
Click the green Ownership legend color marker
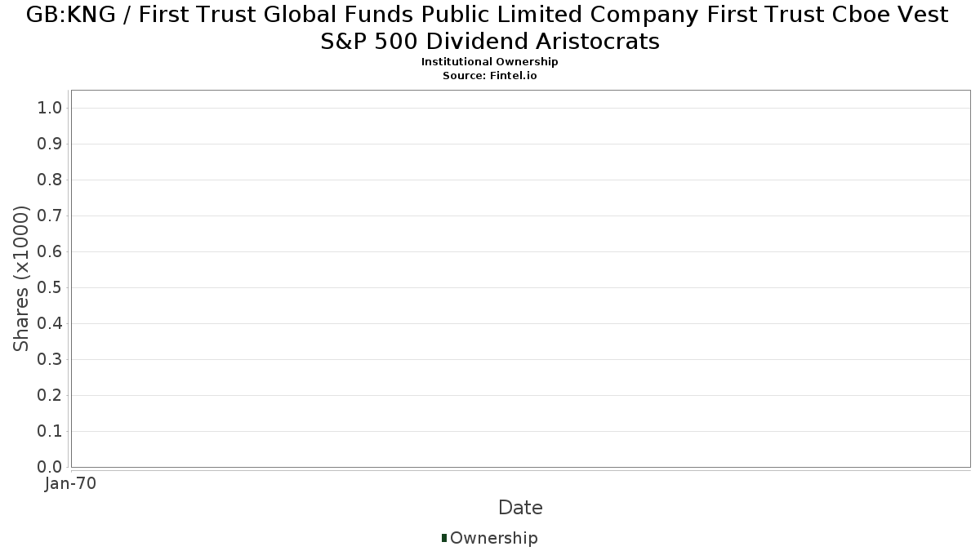pos(444,538)
